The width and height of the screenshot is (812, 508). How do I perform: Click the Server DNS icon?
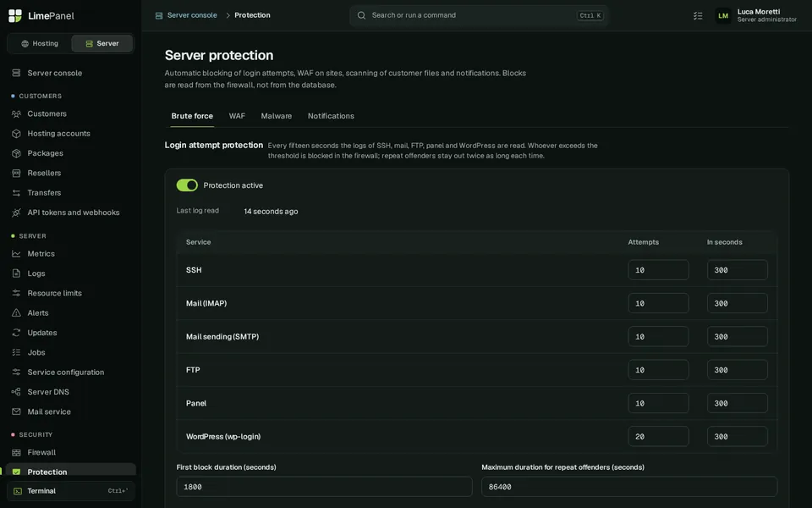[x=17, y=391]
